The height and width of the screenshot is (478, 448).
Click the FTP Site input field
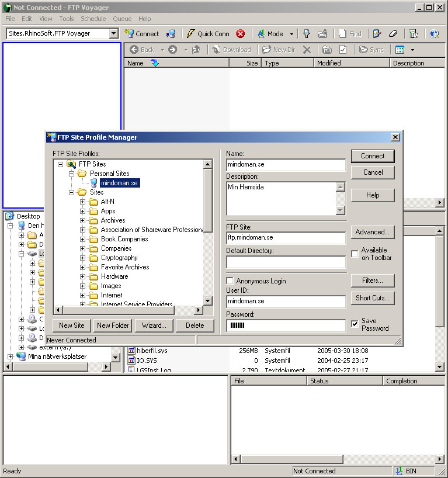pos(286,238)
